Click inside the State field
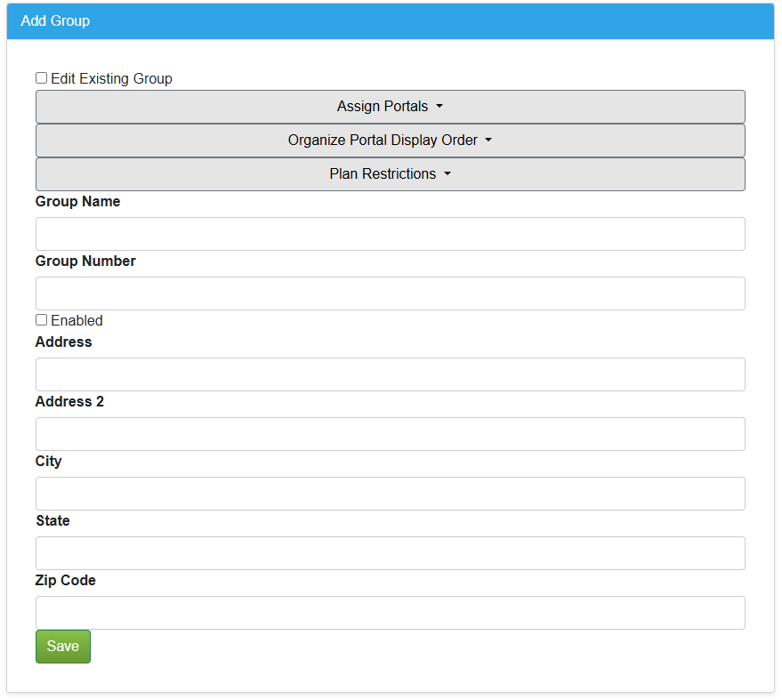This screenshot has width=782, height=700. [x=390, y=553]
